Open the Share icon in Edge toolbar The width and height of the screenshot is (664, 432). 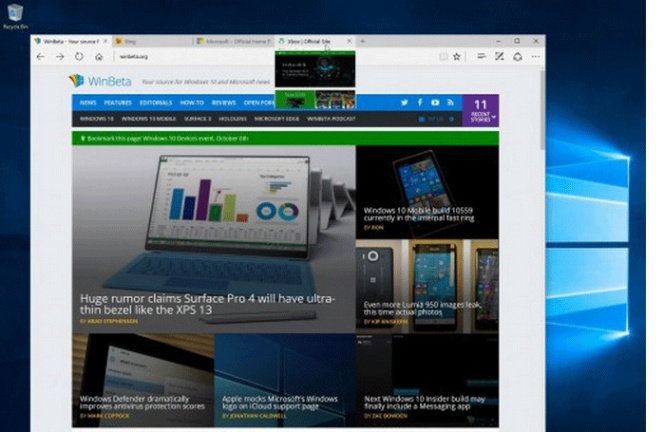point(517,56)
